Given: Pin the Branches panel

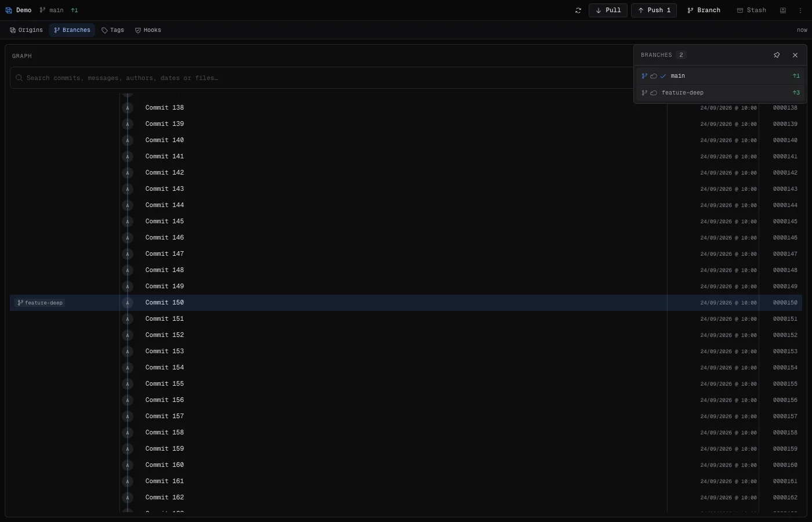Looking at the screenshot, I should (777, 55).
